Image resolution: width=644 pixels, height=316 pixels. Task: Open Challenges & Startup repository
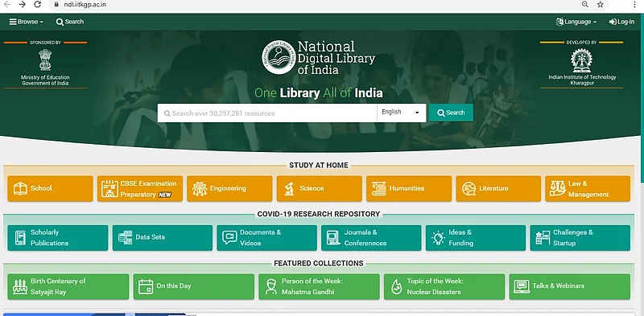pyautogui.click(x=580, y=238)
